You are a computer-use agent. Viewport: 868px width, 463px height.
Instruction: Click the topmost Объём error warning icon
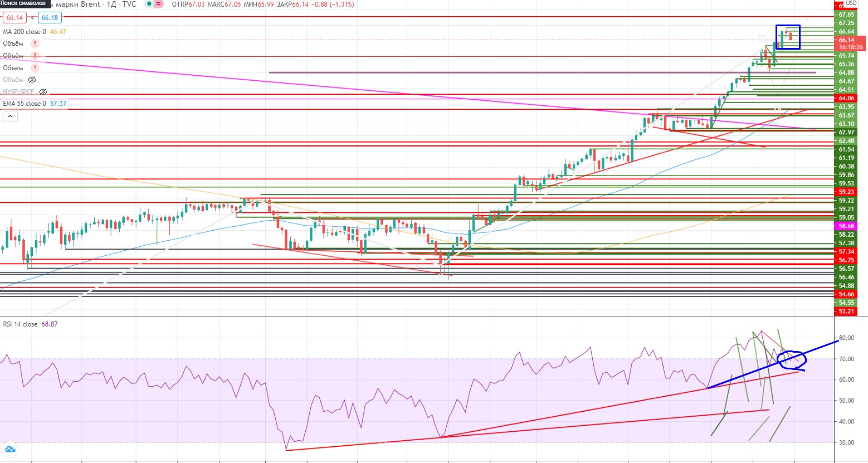(35, 43)
